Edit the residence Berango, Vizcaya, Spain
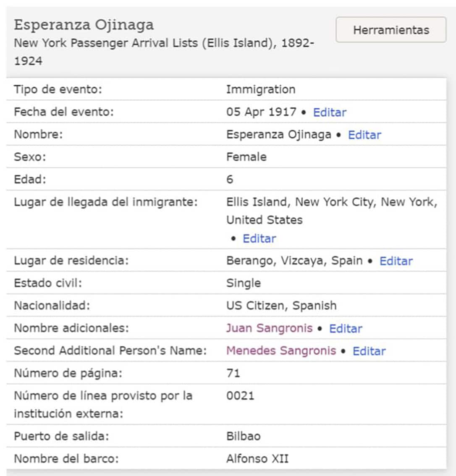Screen dimensions: 456x476 click(x=395, y=261)
